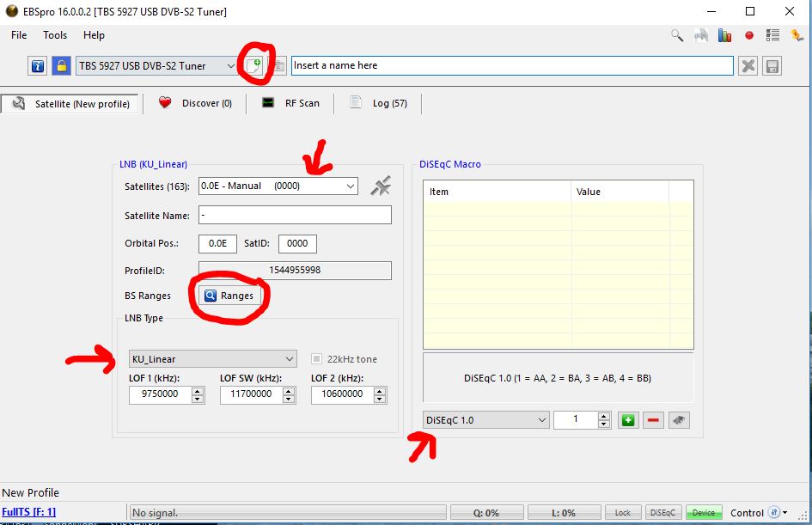Click the LOF SW (kHz) stepper arrows
Viewport: 812px width, 525px height.
tap(289, 394)
